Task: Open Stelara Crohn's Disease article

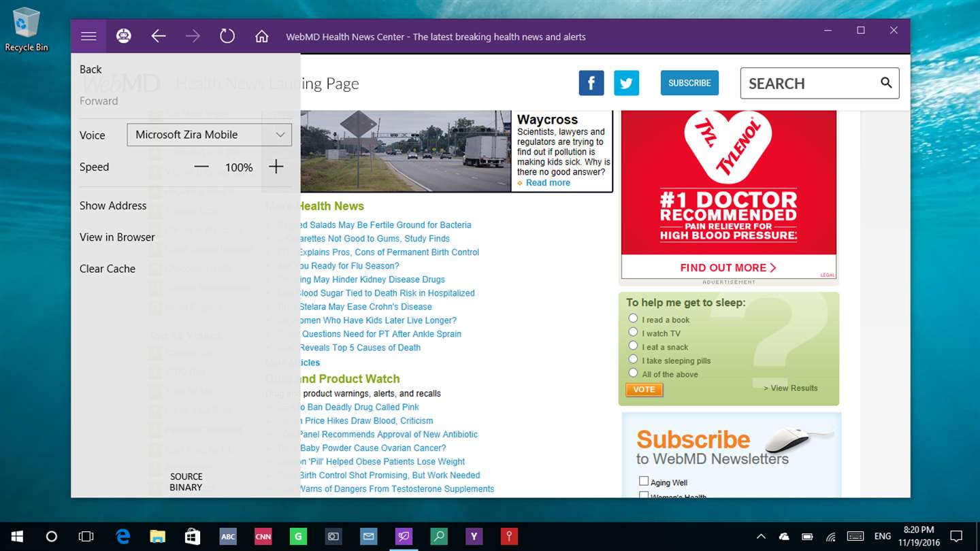Action: (365, 307)
